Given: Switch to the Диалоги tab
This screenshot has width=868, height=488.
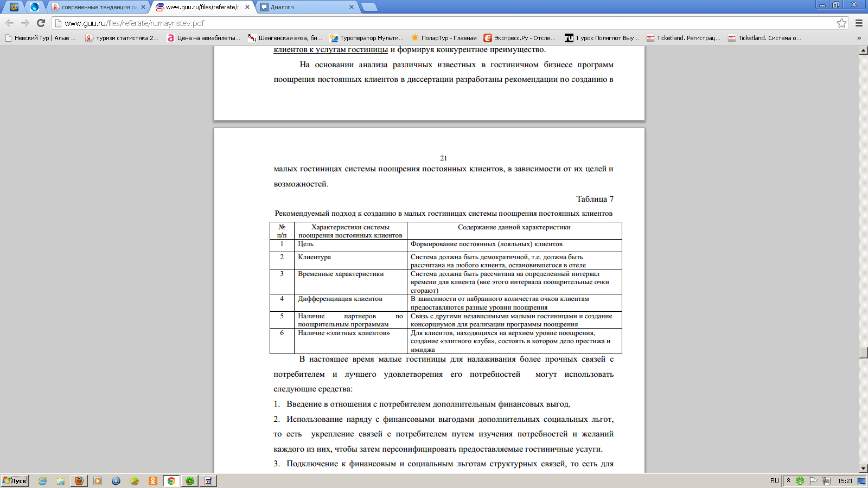Looking at the screenshot, I should coord(306,7).
